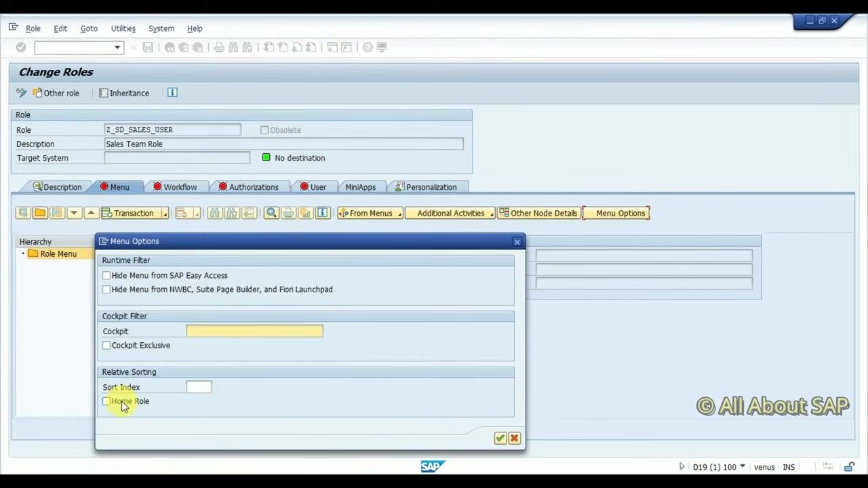Image resolution: width=868 pixels, height=488 pixels.
Task: Click the Menu Options button
Action: 616,213
